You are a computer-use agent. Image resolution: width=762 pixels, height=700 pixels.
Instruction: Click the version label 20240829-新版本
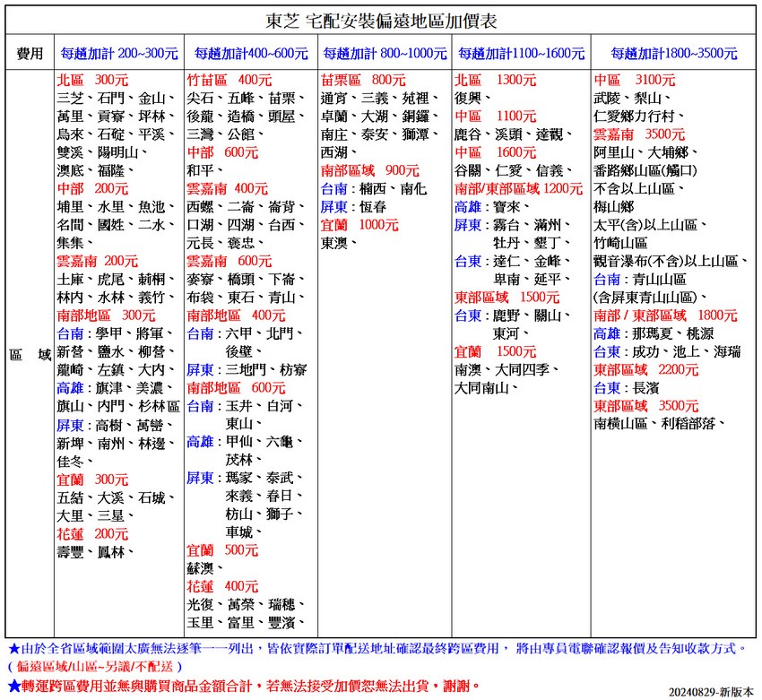pos(711,692)
